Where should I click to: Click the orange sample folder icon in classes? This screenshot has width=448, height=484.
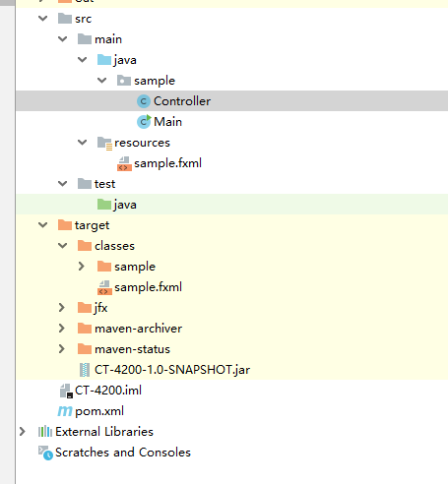click(x=104, y=267)
